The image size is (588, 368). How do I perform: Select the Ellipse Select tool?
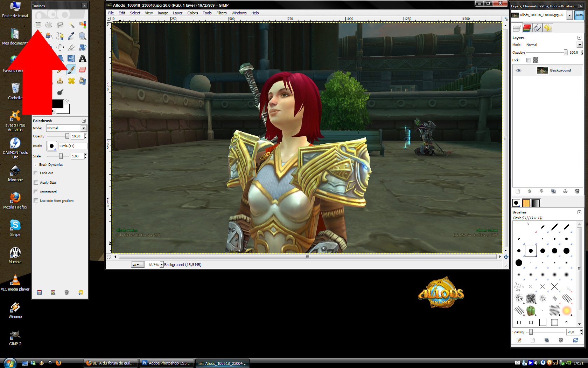(49, 25)
